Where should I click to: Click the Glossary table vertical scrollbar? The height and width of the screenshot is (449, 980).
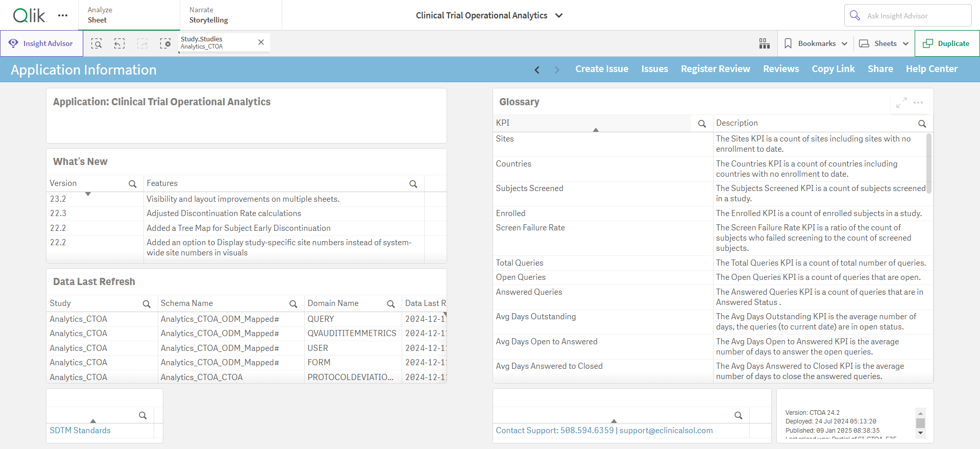[x=929, y=163]
